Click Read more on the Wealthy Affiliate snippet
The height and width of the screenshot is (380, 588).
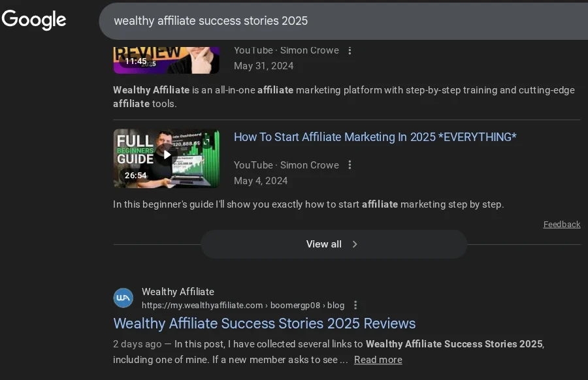pyautogui.click(x=378, y=359)
